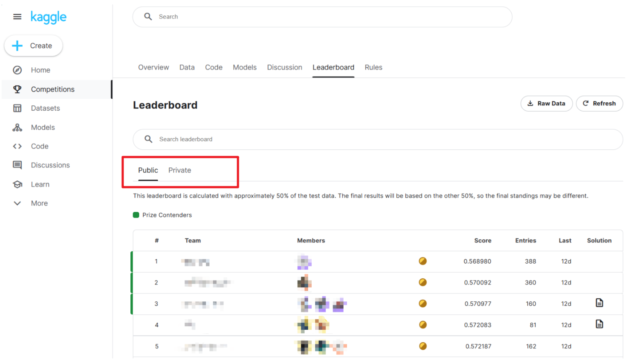The width and height of the screenshot is (628, 364).
Task: Click the Models sidebar icon
Action: (x=17, y=127)
